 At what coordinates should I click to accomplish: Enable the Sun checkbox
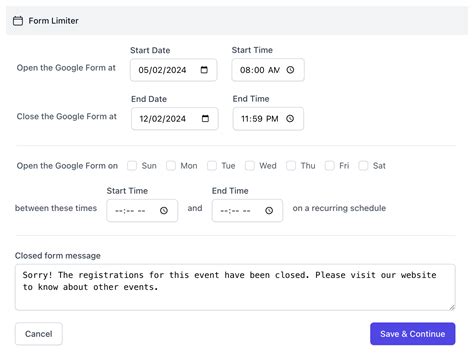tap(132, 166)
